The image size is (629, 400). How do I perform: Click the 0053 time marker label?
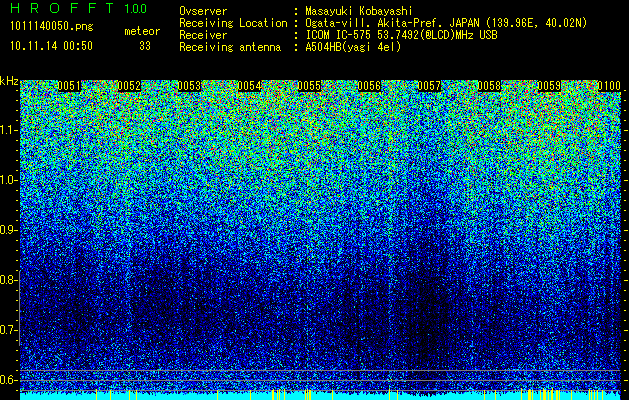(x=189, y=86)
